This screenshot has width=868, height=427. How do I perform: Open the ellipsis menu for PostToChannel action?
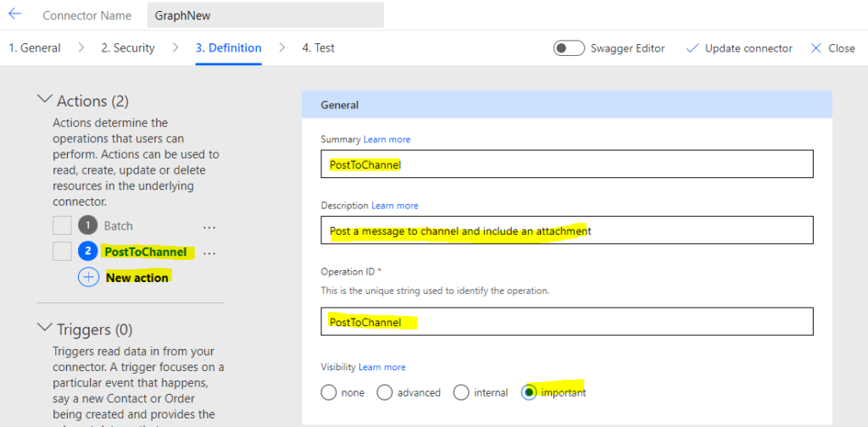pos(209,252)
